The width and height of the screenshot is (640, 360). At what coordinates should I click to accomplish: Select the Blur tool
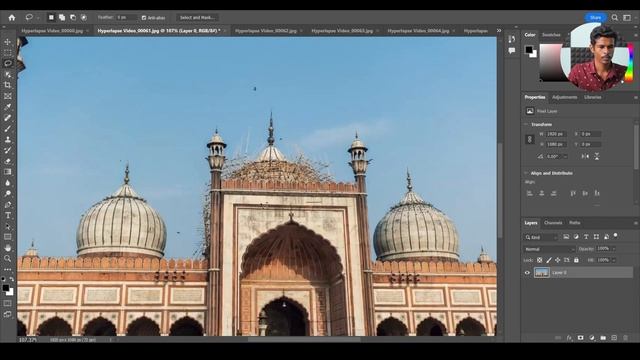[x=8, y=183]
